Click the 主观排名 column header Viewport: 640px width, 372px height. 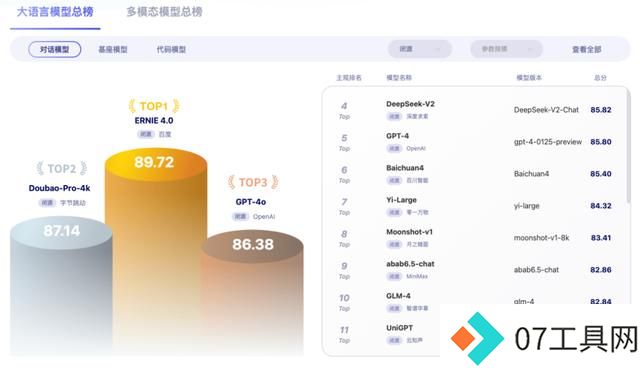click(349, 78)
